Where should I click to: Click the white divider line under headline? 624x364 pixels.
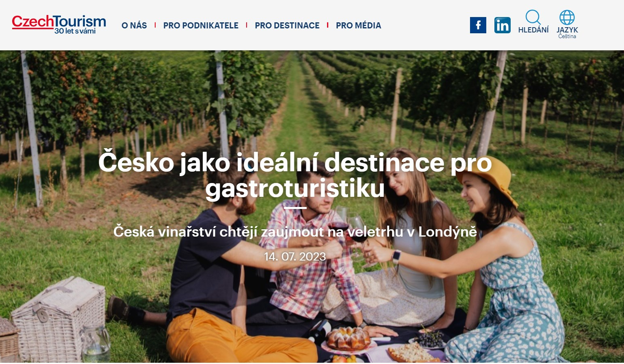(x=295, y=208)
